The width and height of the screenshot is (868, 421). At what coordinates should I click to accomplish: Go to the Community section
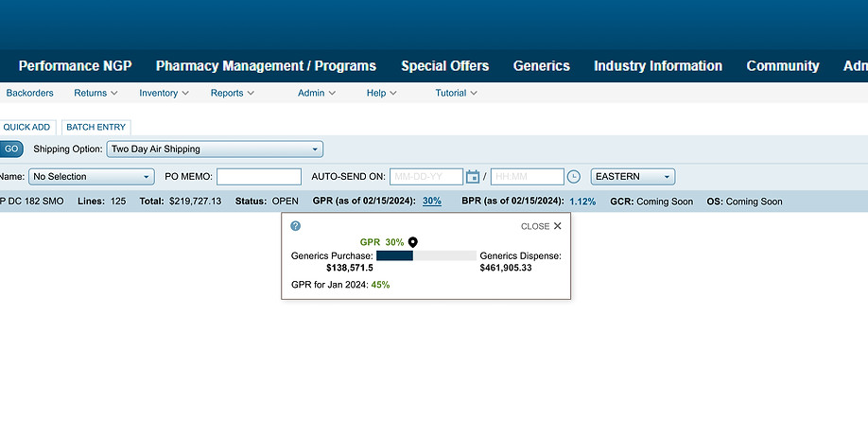[783, 66]
